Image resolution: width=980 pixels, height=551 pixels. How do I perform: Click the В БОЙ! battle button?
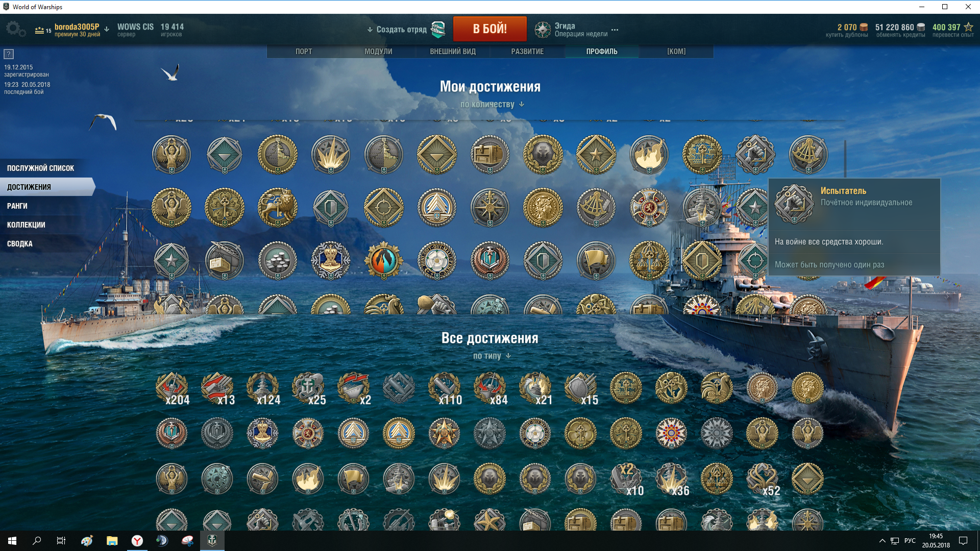coord(489,29)
